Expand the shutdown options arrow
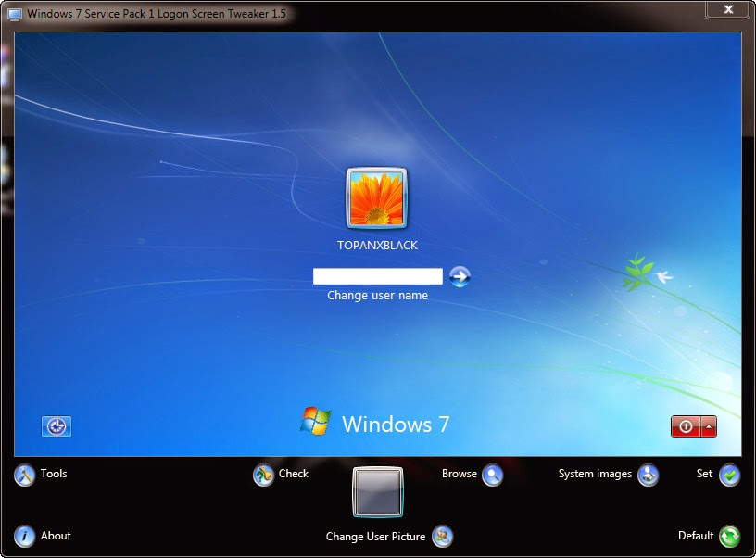 (709, 426)
